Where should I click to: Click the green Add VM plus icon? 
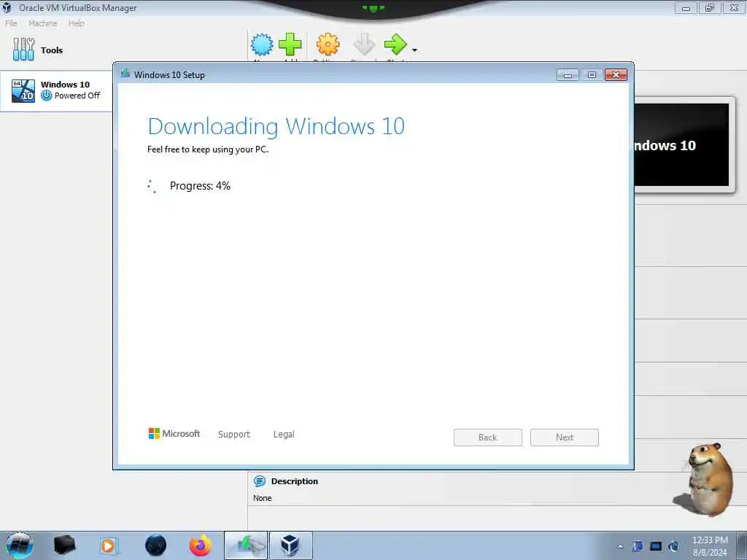[290, 44]
